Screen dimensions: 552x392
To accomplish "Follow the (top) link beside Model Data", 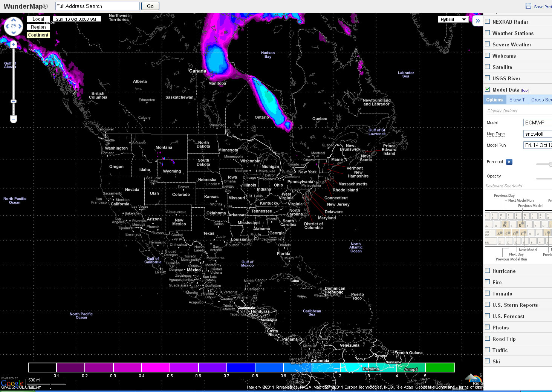I will point(525,90).
